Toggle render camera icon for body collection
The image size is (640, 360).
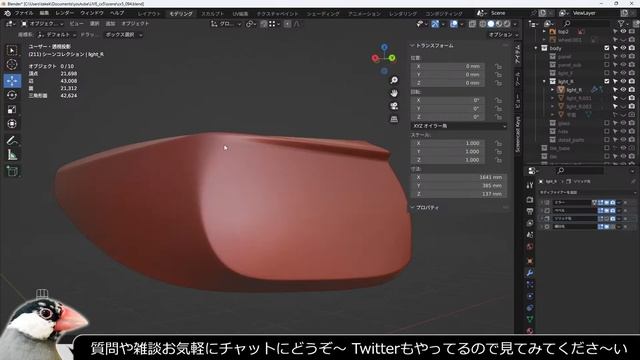632,48
